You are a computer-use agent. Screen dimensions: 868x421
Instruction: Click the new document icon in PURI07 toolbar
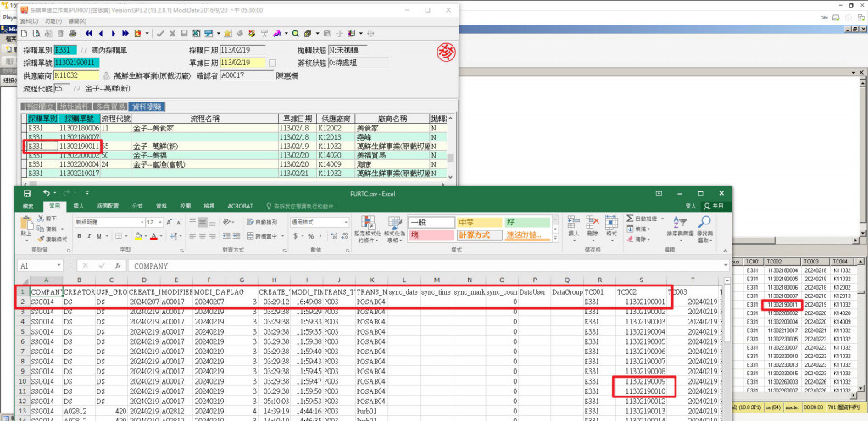(24, 33)
